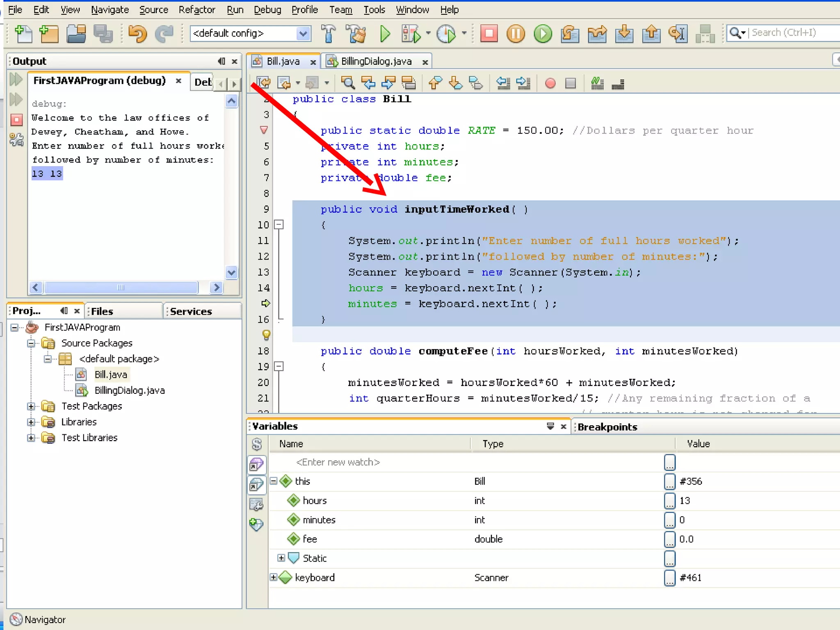The image size is (840, 630).
Task: Switch to the BillingDialog.java tab
Action: pos(376,62)
